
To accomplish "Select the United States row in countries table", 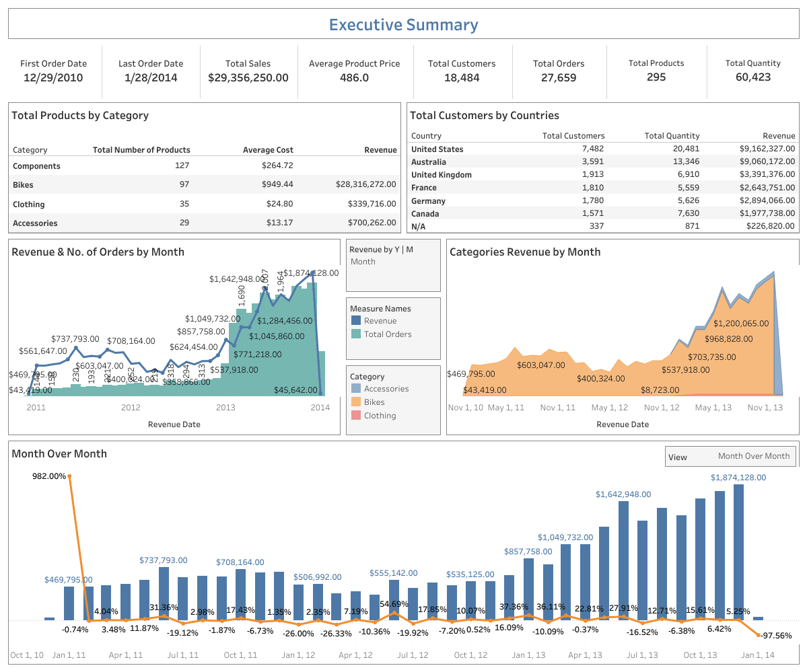I will point(437,149).
